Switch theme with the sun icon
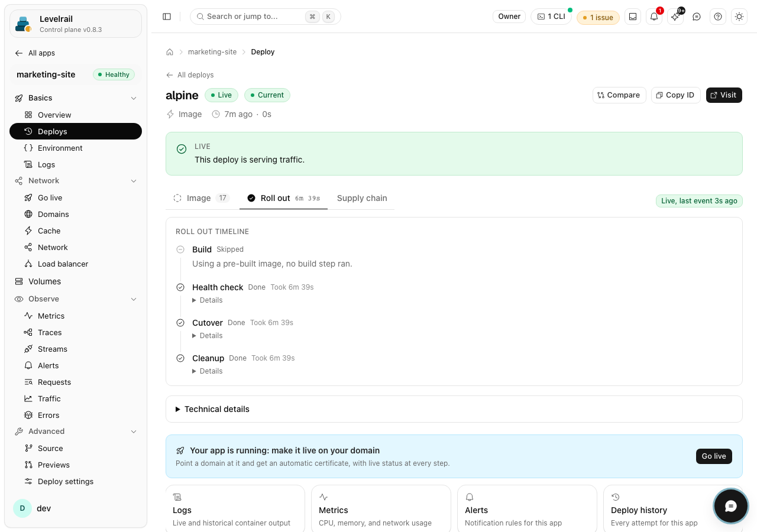The width and height of the screenshot is (757, 532). pyautogui.click(x=739, y=17)
